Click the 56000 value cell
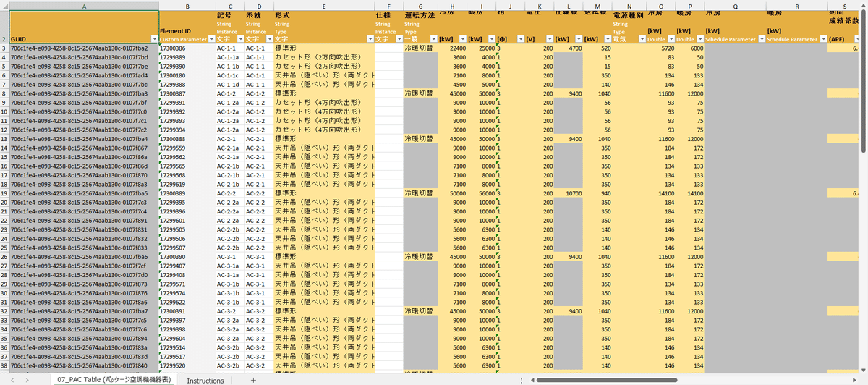The height and width of the screenshot is (385, 868). pyautogui.click(x=482, y=193)
